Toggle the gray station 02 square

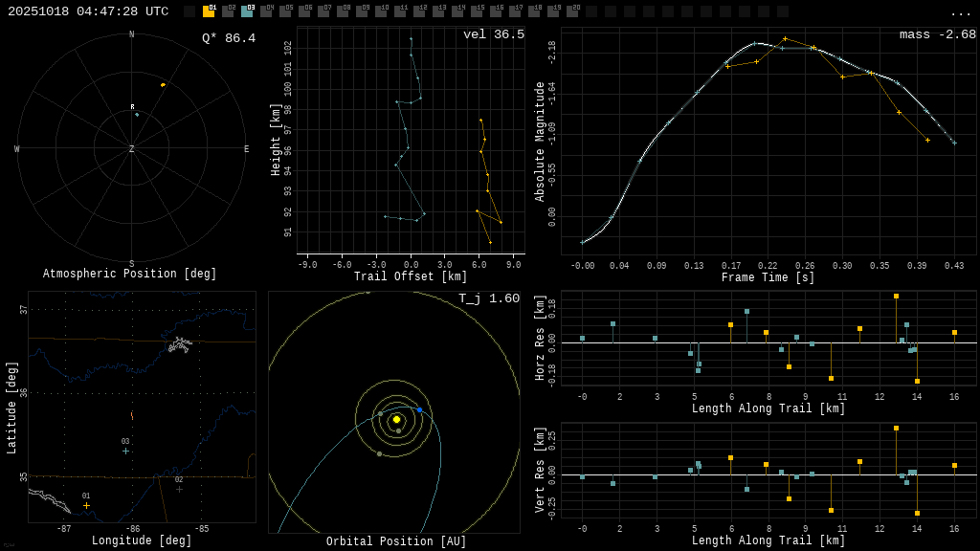click(228, 11)
